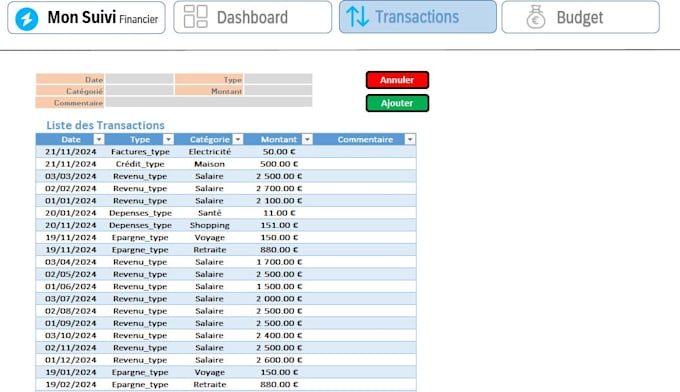Select the 20/01/2024 date cell
Screen dimensions: 680x392
point(71,213)
